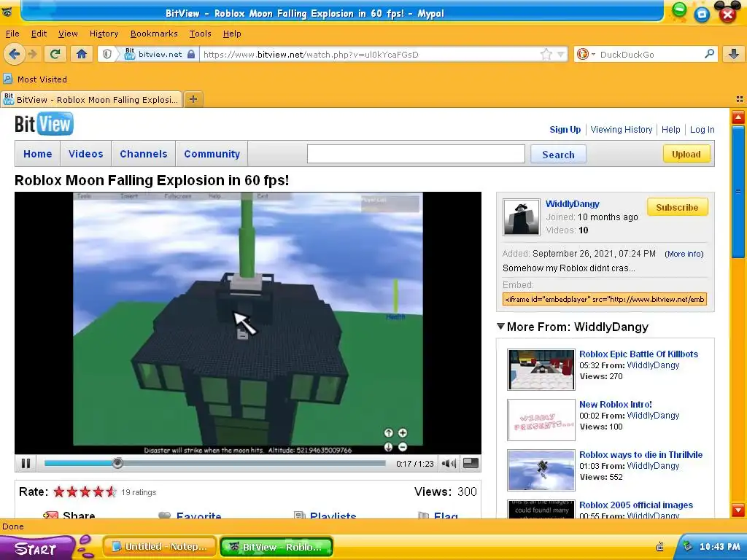Open the Edit menu
This screenshot has height=560, width=747.
pos(39,34)
